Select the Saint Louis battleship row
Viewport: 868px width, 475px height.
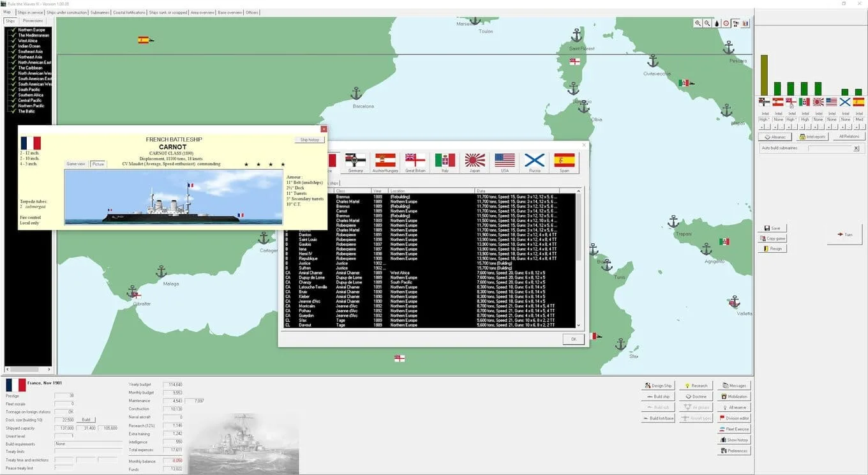431,238
